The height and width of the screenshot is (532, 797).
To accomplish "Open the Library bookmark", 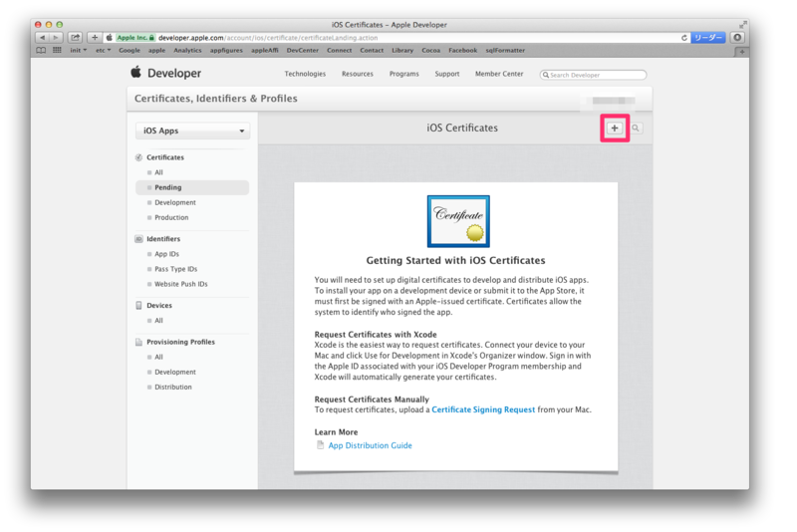I will tap(402, 50).
